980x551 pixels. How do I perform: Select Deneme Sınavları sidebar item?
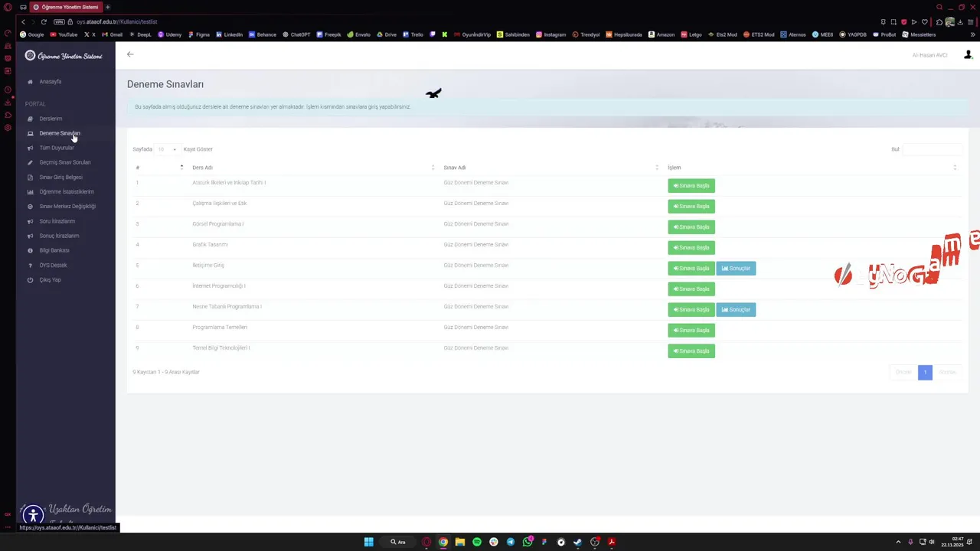[x=59, y=133]
